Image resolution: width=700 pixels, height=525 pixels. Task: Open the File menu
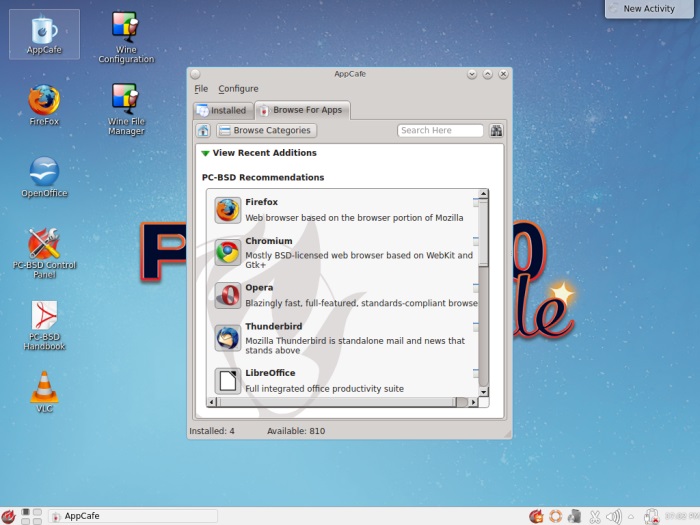tap(201, 89)
